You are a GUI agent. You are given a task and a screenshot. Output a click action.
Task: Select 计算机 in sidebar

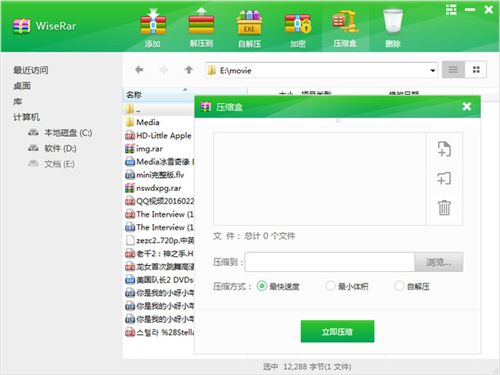[x=26, y=117]
